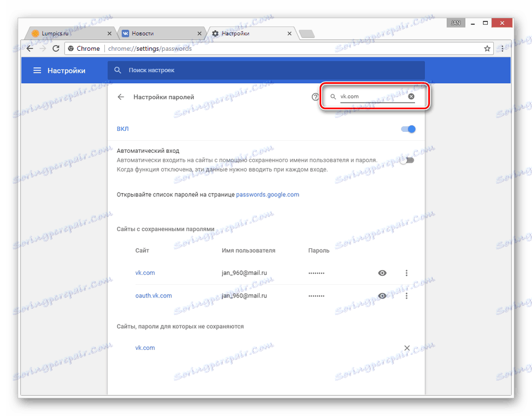Click jan_960@mail.ru username in vk.com row

click(244, 273)
